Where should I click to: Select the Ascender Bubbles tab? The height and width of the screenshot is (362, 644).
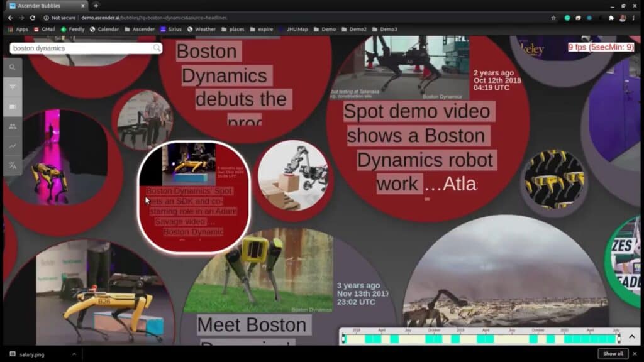[x=47, y=6]
